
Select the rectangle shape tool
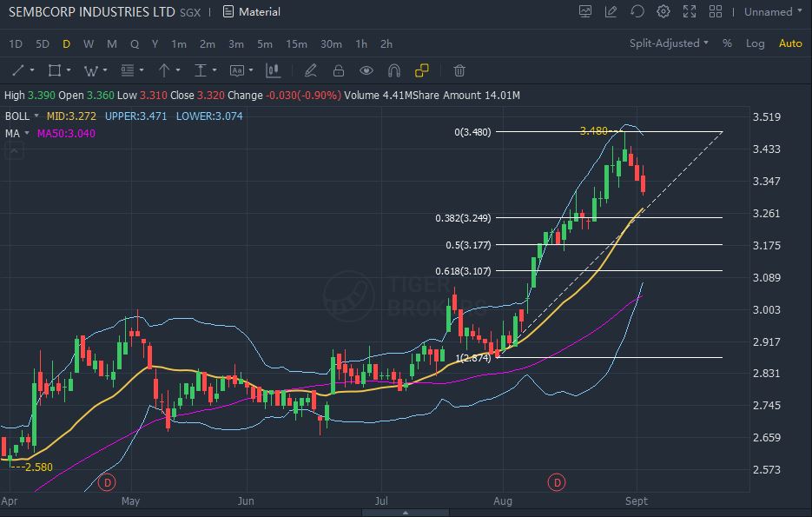click(x=55, y=70)
